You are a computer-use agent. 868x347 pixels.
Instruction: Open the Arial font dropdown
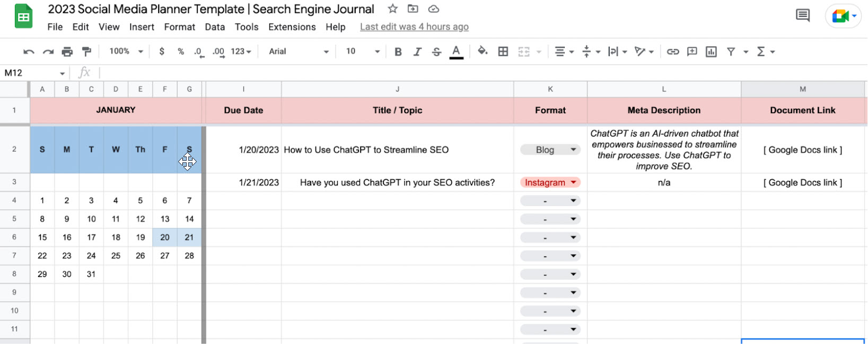tap(299, 51)
